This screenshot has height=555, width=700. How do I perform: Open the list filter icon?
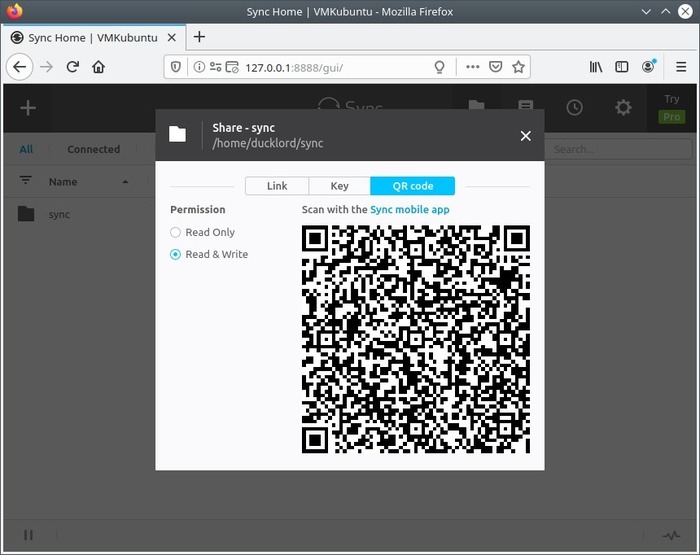(25, 180)
